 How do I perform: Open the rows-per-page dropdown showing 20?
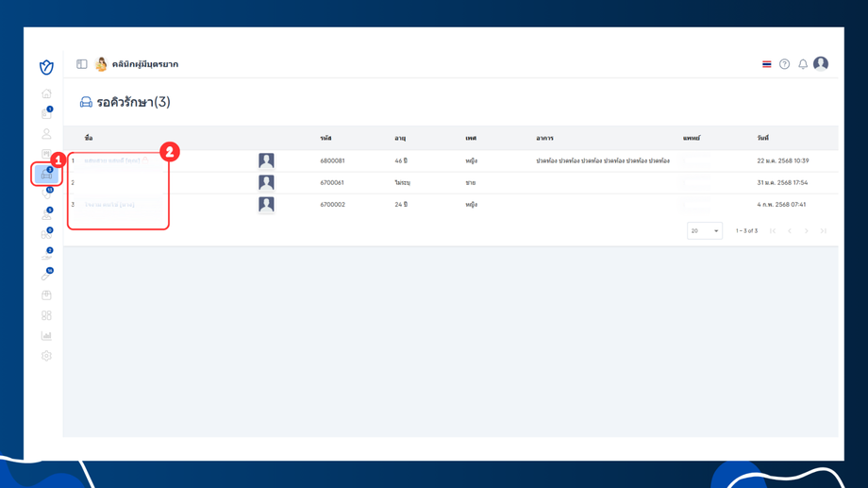click(705, 231)
